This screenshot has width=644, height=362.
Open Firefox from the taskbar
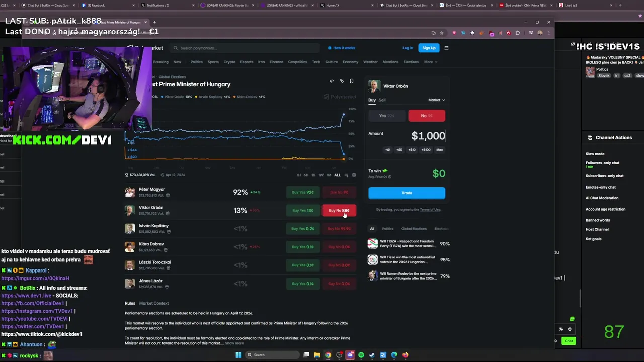tap(405, 355)
